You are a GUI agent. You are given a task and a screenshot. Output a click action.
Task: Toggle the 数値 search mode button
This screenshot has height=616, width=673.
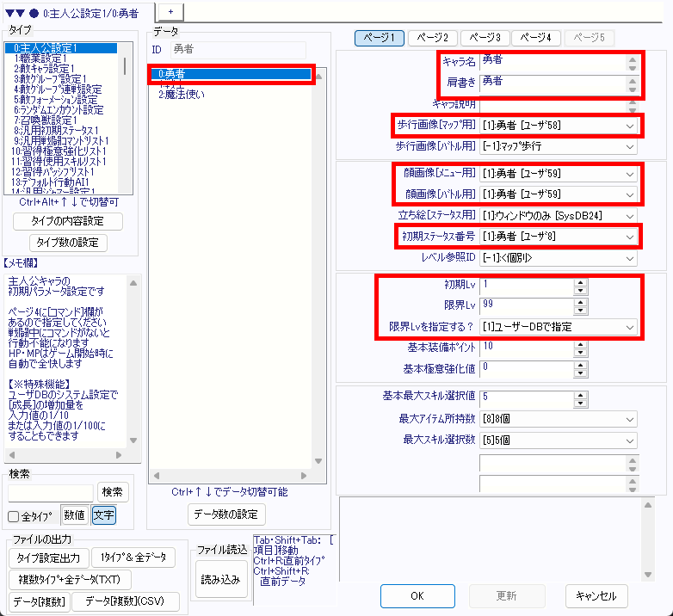click(74, 515)
